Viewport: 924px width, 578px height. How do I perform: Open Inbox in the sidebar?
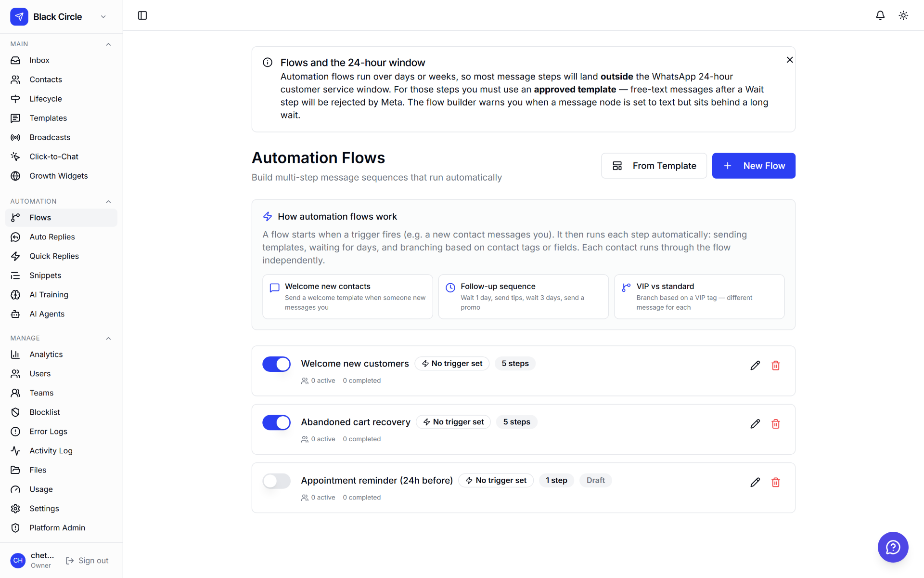[61, 60]
